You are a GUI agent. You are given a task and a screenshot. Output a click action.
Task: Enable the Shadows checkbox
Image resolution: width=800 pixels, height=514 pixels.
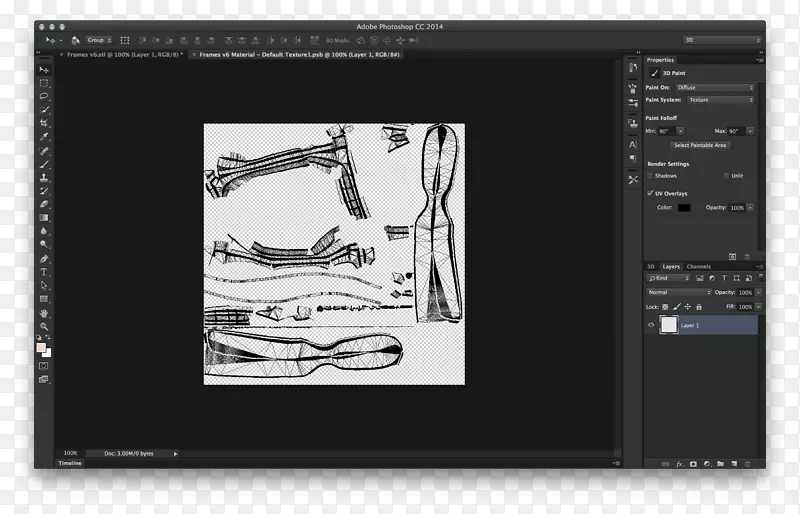point(649,175)
